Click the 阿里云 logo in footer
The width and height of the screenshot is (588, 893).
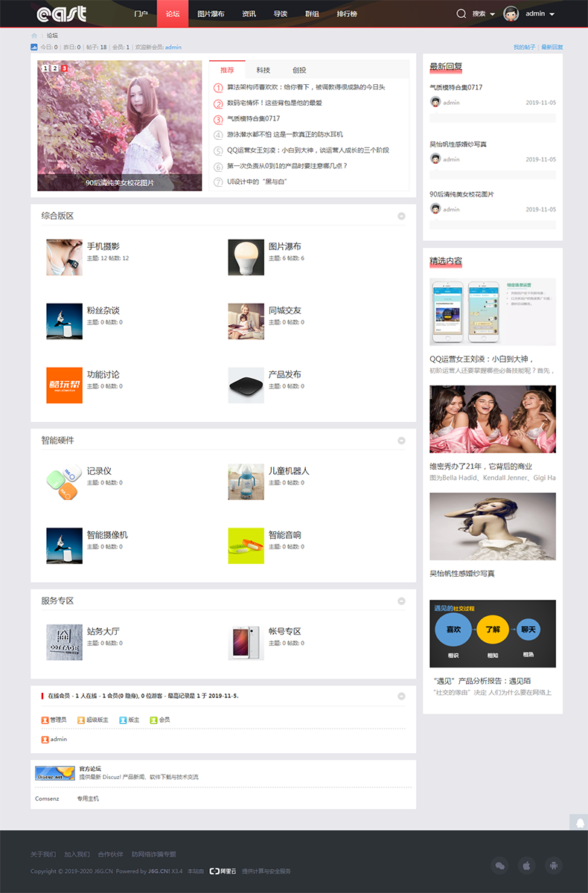tap(222, 871)
